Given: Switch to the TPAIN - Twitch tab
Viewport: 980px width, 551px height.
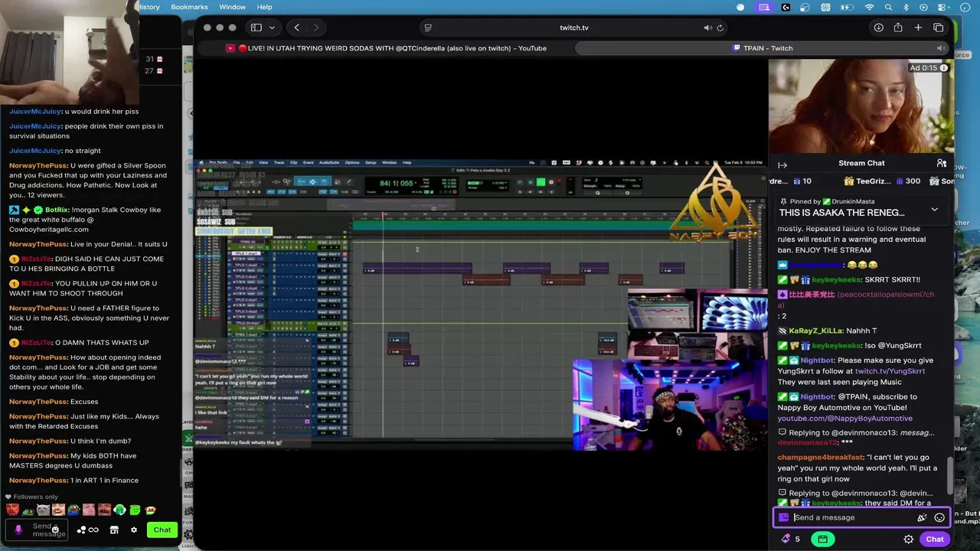Looking at the screenshot, I should pyautogui.click(x=763, y=48).
